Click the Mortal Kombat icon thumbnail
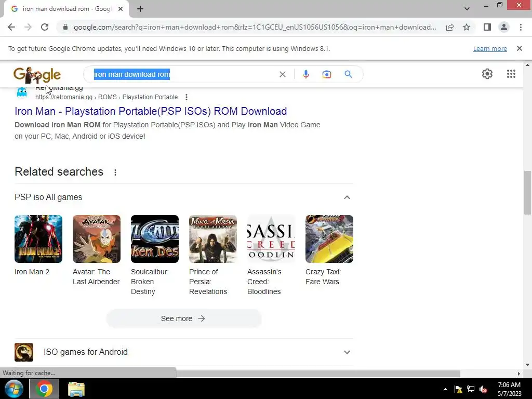The image size is (532, 399). [x=24, y=352]
